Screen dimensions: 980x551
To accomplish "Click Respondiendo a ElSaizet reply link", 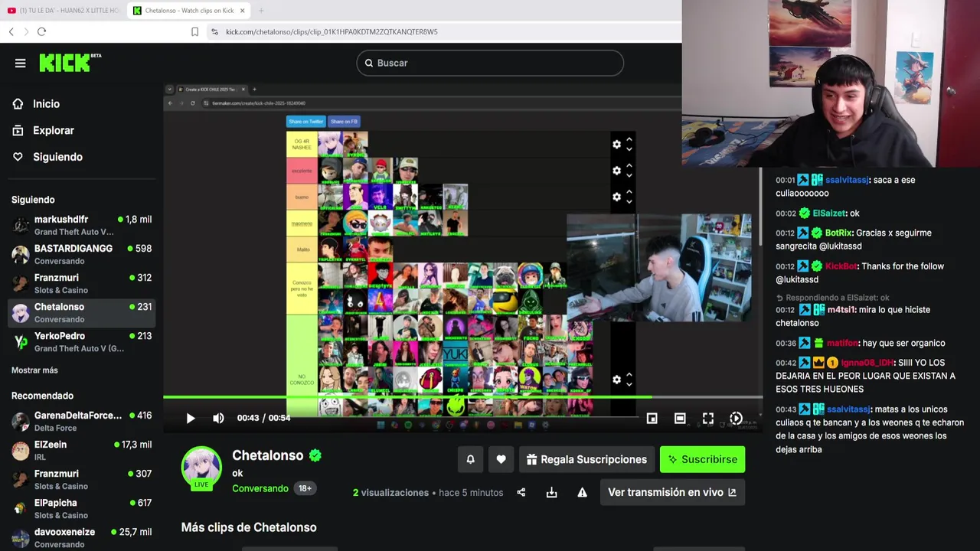I will coord(832,298).
